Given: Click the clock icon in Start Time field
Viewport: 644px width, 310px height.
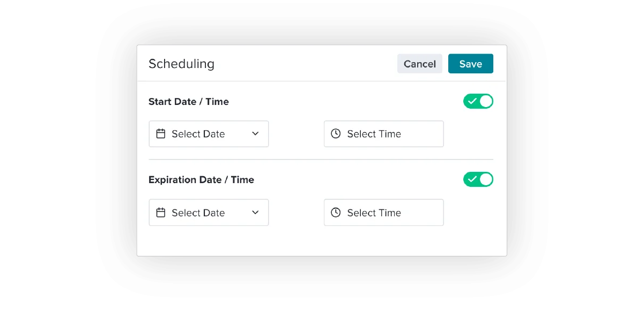Looking at the screenshot, I should pyautogui.click(x=336, y=134).
